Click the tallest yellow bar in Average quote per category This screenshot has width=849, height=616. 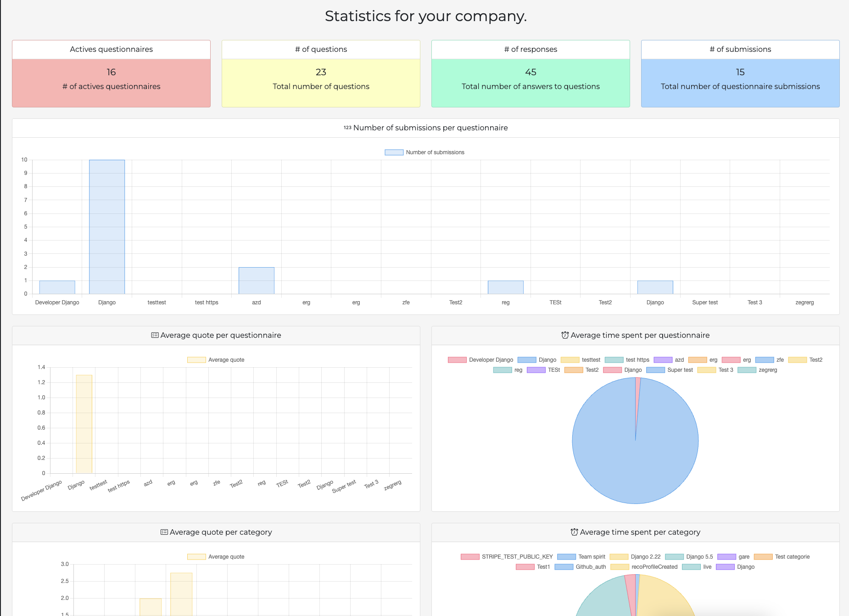181,594
